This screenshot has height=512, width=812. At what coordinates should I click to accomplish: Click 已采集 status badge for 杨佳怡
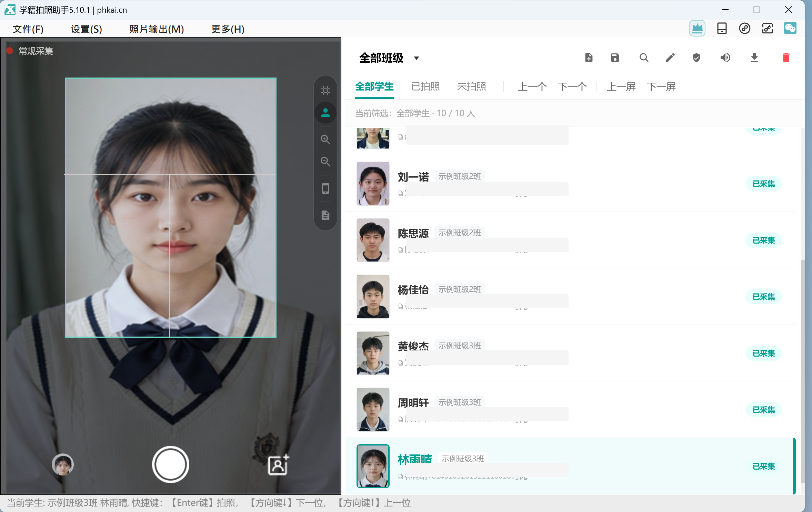point(763,297)
